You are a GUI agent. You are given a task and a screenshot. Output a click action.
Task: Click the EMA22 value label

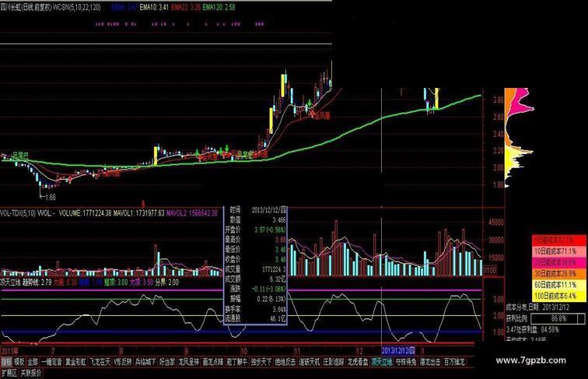[185, 7]
